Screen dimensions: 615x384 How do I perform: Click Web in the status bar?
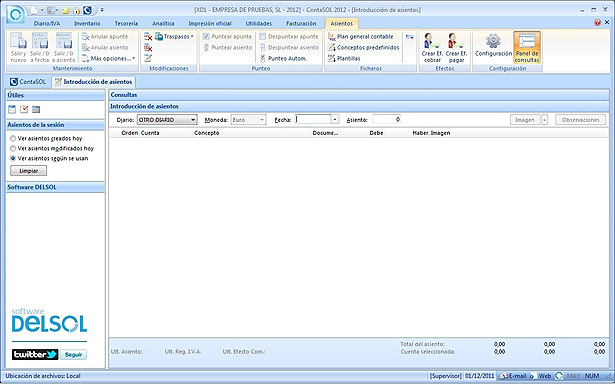(541, 376)
